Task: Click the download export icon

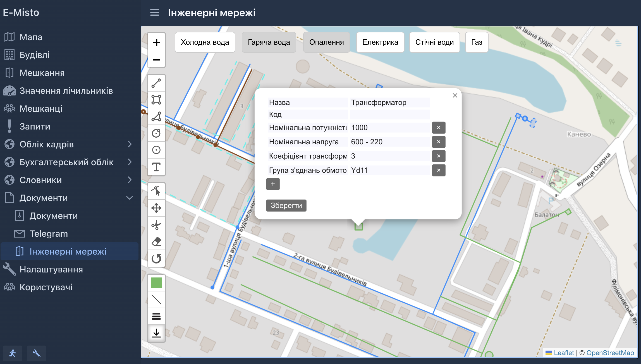Action: coord(156,333)
